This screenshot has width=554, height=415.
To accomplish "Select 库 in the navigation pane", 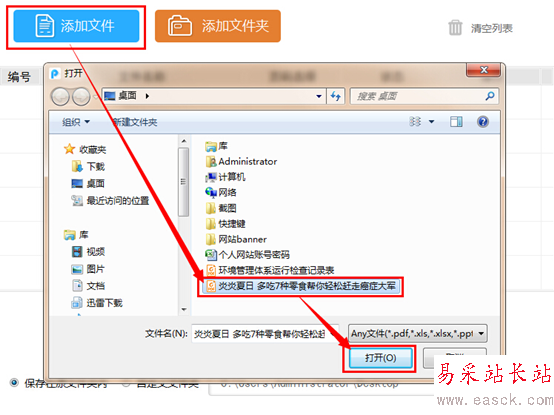I will 76,235.
